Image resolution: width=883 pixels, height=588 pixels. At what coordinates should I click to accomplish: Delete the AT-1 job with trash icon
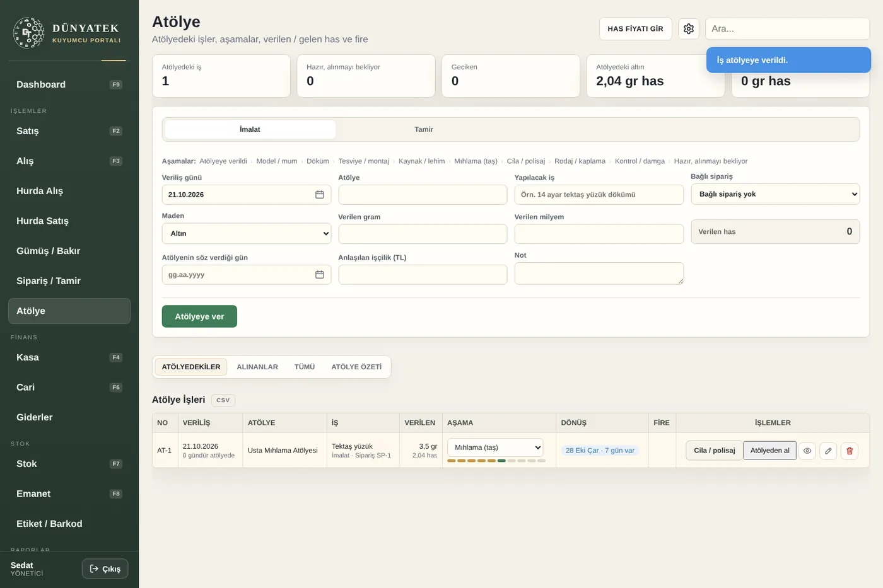pos(850,451)
